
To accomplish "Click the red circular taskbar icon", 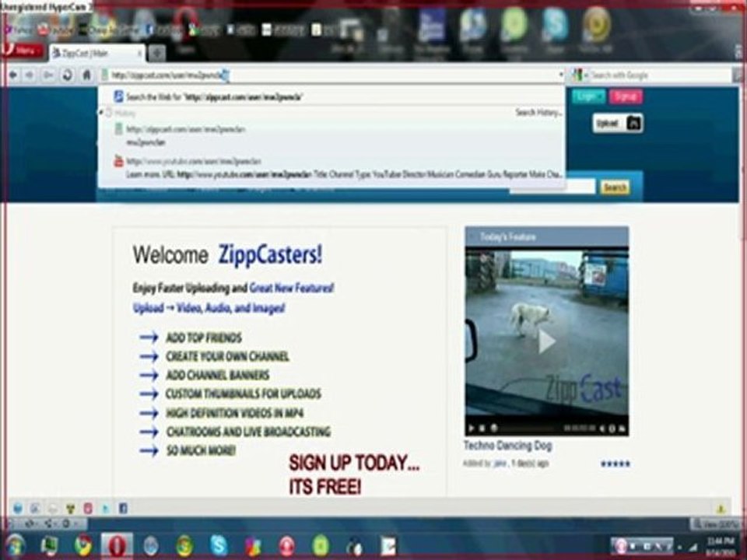I will [x=287, y=546].
